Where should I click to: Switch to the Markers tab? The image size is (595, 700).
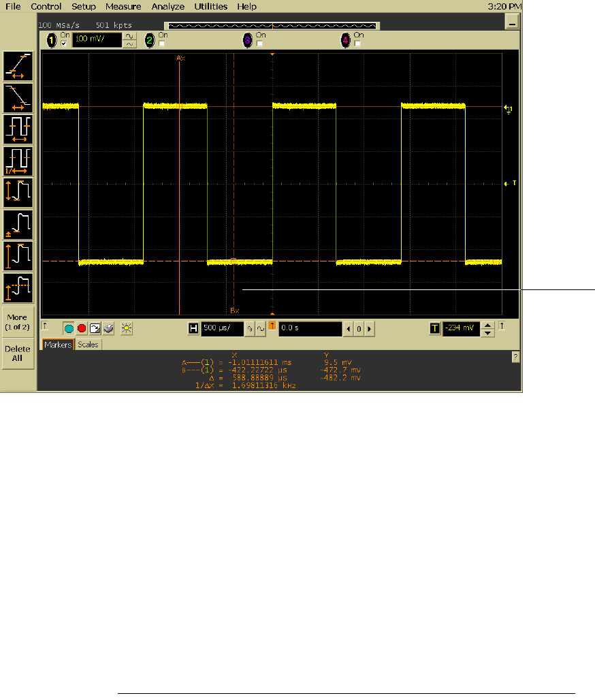58,344
